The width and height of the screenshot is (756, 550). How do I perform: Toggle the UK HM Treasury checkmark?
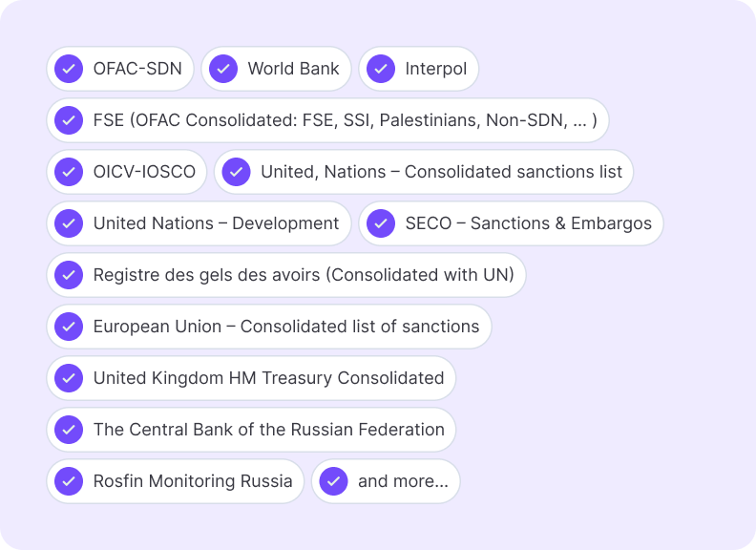(69, 378)
